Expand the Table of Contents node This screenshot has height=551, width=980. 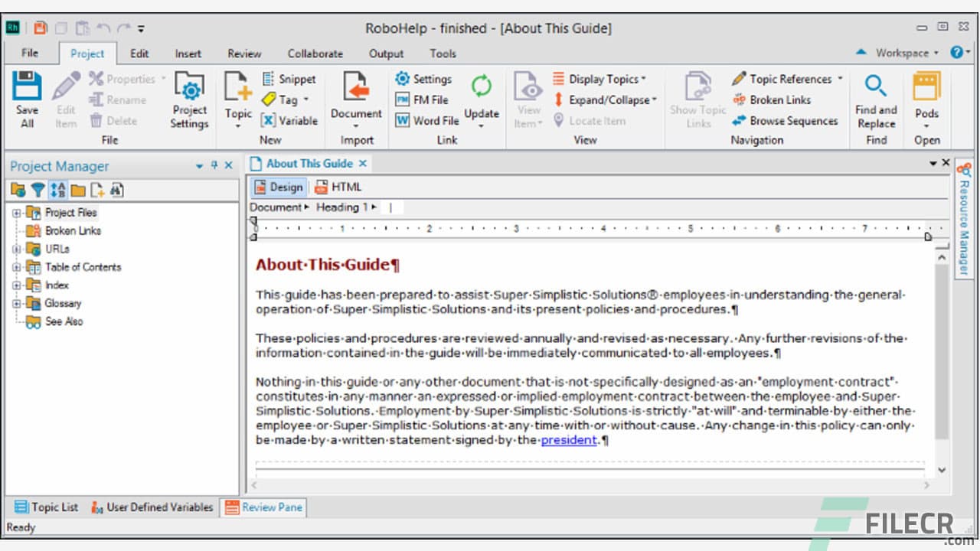tap(16, 267)
